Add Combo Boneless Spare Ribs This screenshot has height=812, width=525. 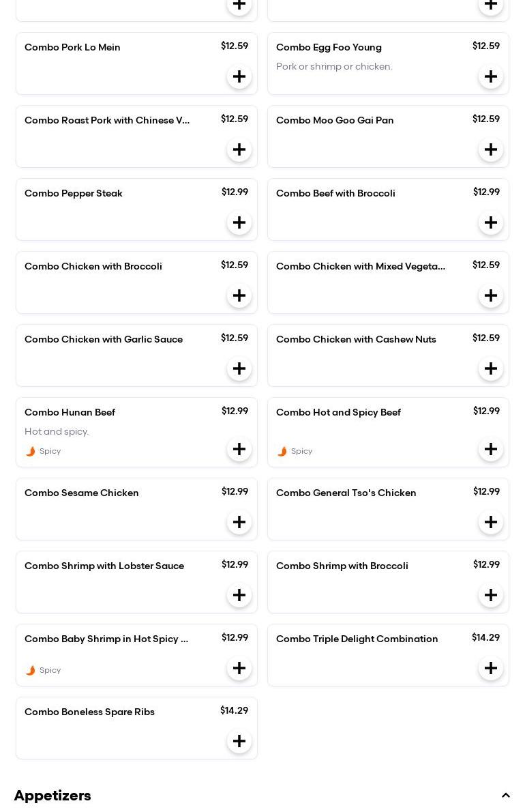[x=239, y=741]
